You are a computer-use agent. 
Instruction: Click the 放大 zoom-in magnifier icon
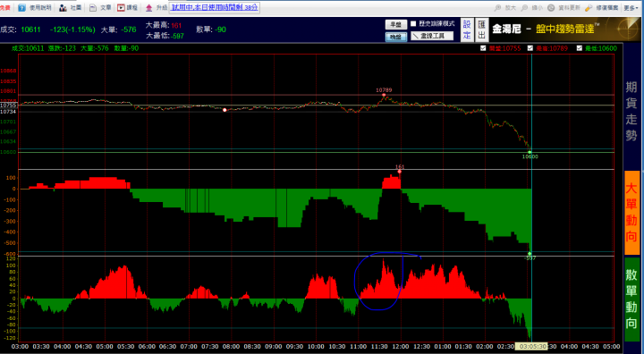pyautogui.click(x=498, y=7)
